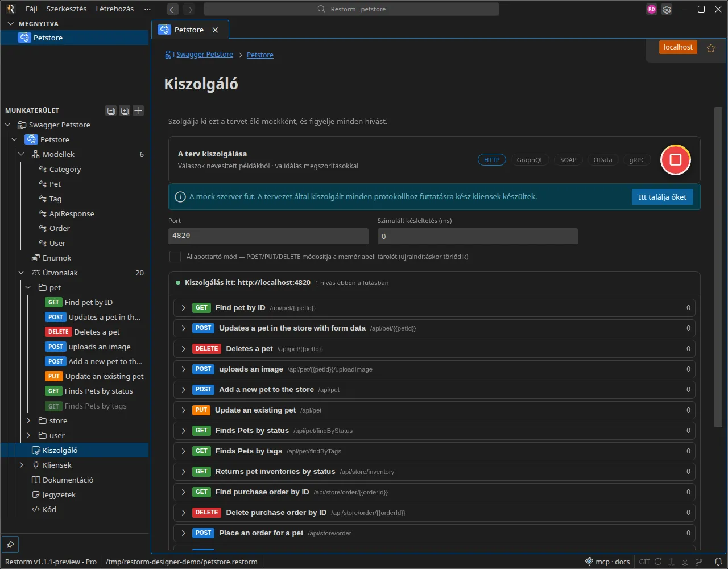Image resolution: width=728 pixels, height=569 pixels.
Task: Expand the Deletes a pet endpoint row
Action: pos(184,349)
